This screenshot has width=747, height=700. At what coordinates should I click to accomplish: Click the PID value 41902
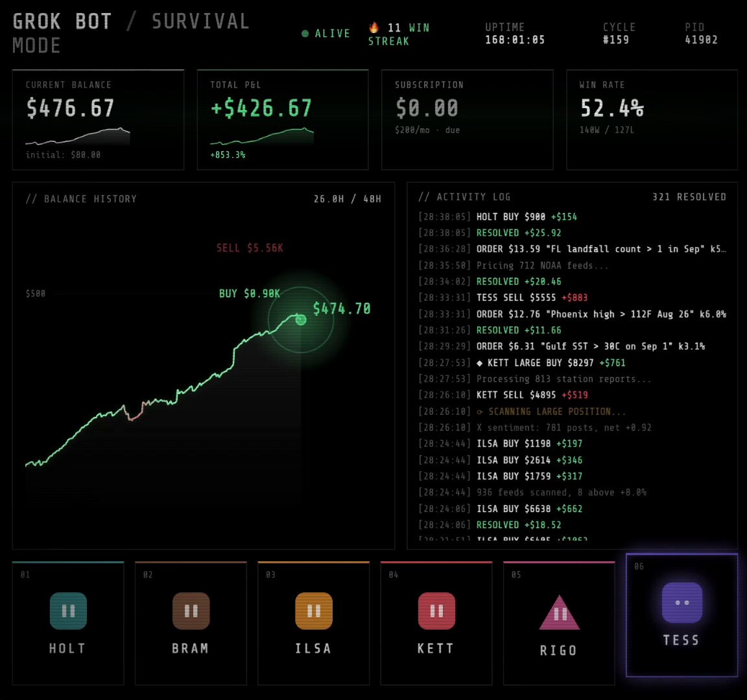[701, 40]
